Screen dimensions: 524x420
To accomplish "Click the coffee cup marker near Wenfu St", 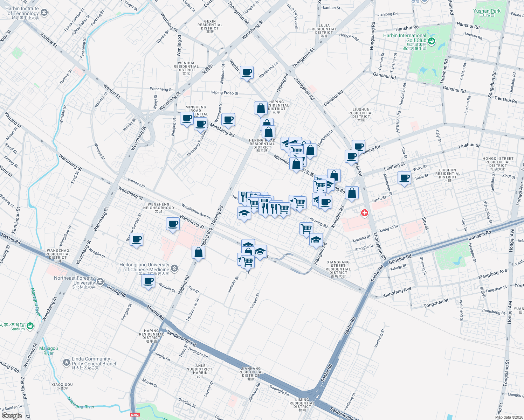I will click(247, 72).
